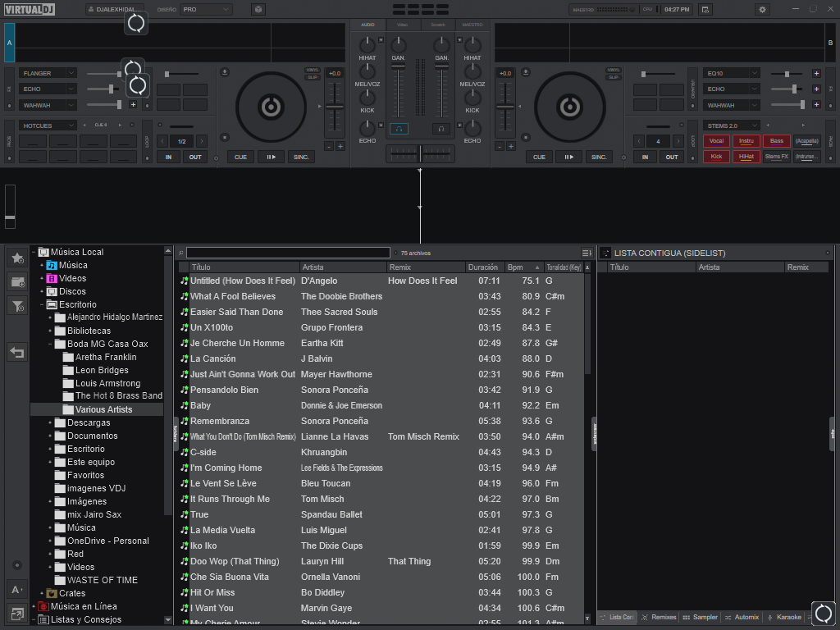Click the CUE button on deck A
This screenshot has height=630, width=840.
point(240,157)
